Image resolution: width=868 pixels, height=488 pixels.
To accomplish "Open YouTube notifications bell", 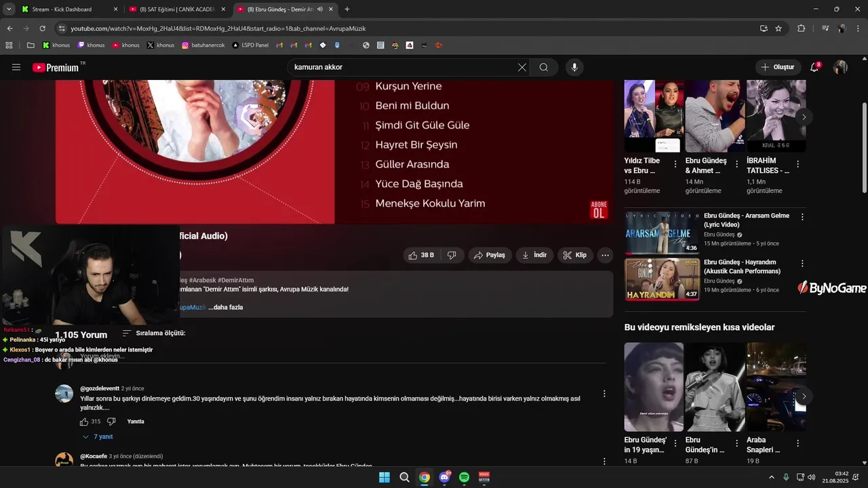I will click(814, 67).
